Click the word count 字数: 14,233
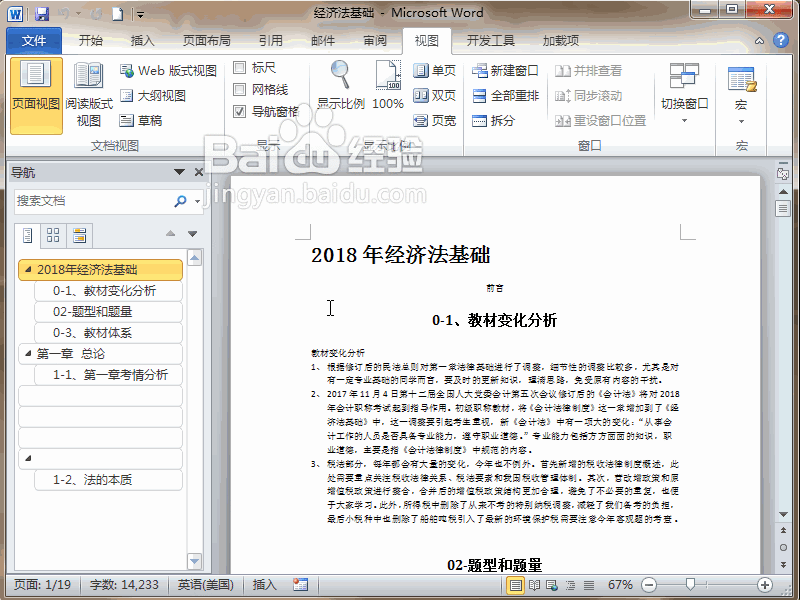The image size is (800, 600). pos(124,585)
